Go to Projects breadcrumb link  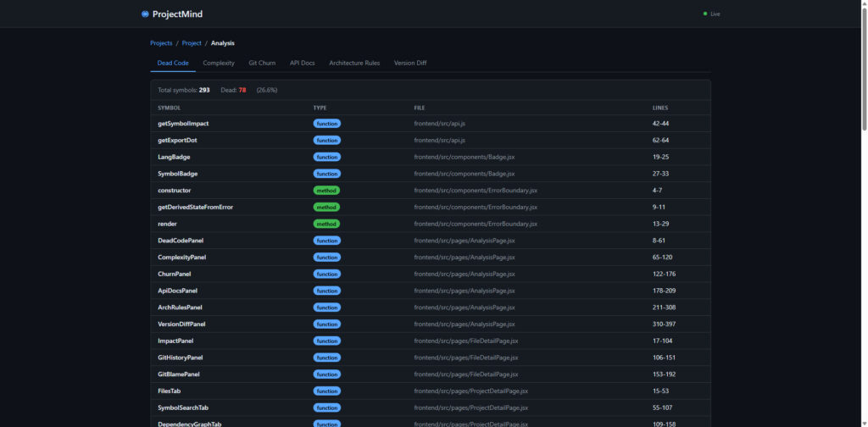161,43
